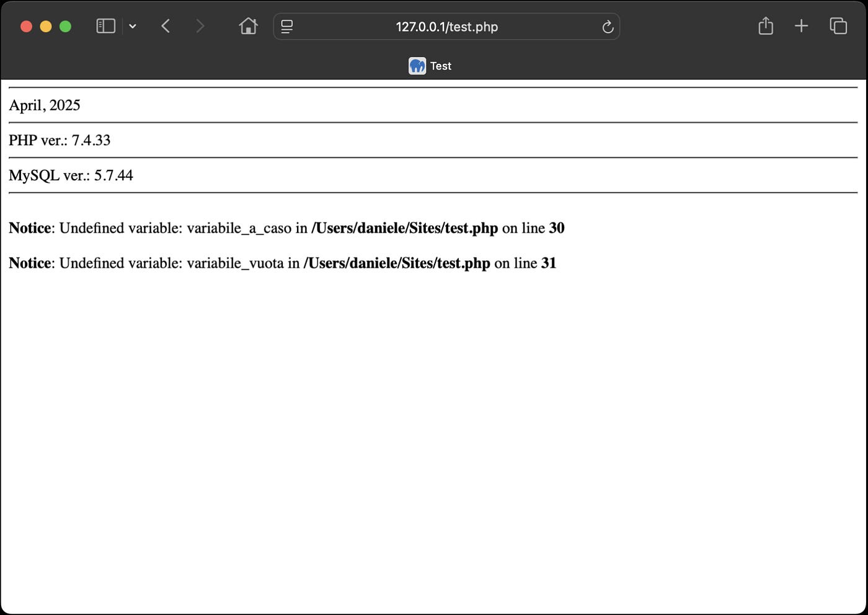Open the Share menu

(766, 26)
